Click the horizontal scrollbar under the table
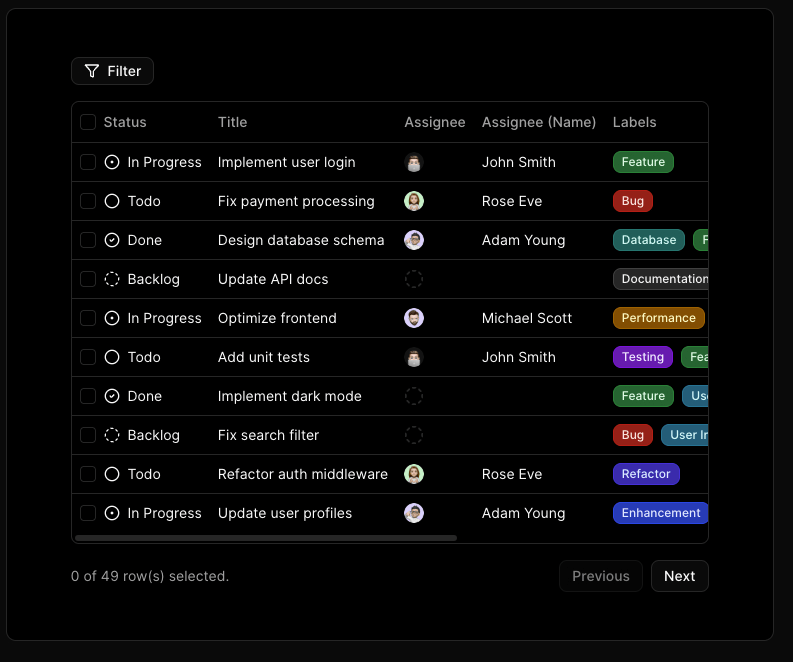 (266, 538)
